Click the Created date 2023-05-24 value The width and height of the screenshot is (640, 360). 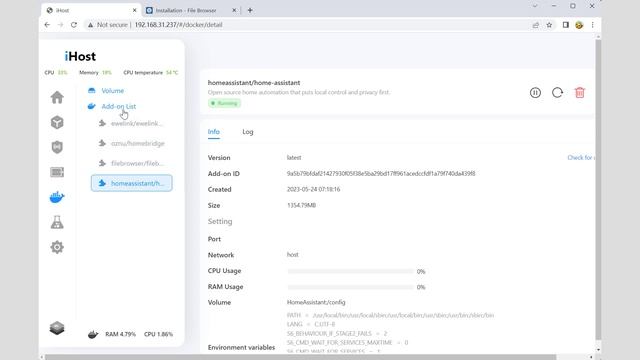(313, 189)
